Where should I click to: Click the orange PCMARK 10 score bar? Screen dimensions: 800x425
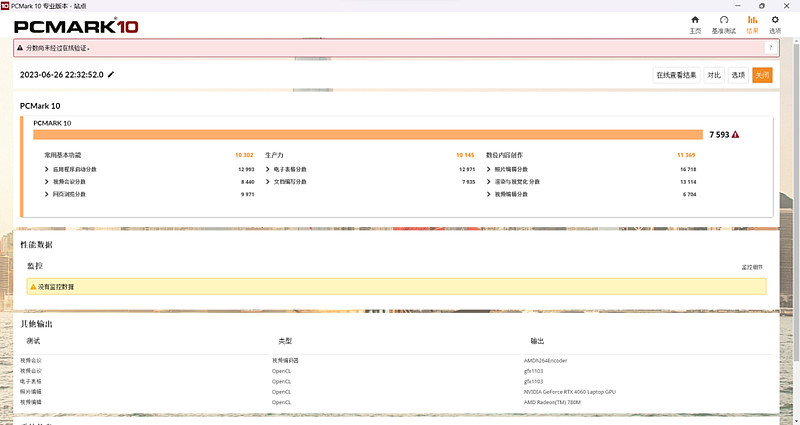coord(368,135)
